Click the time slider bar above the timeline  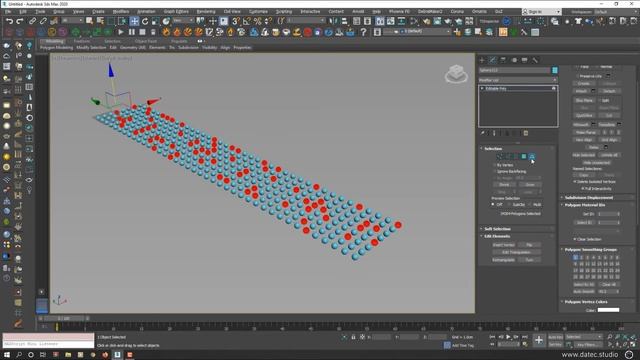click(63, 318)
